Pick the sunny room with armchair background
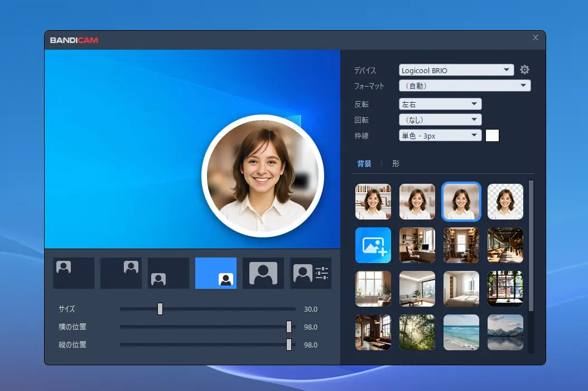The height and width of the screenshot is (391, 588). coord(373,289)
